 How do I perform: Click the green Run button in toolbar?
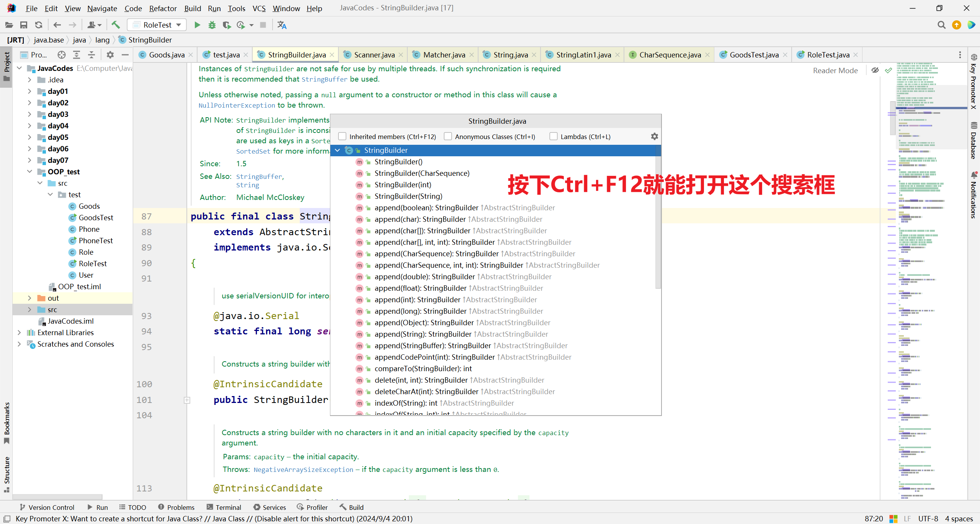tap(197, 25)
